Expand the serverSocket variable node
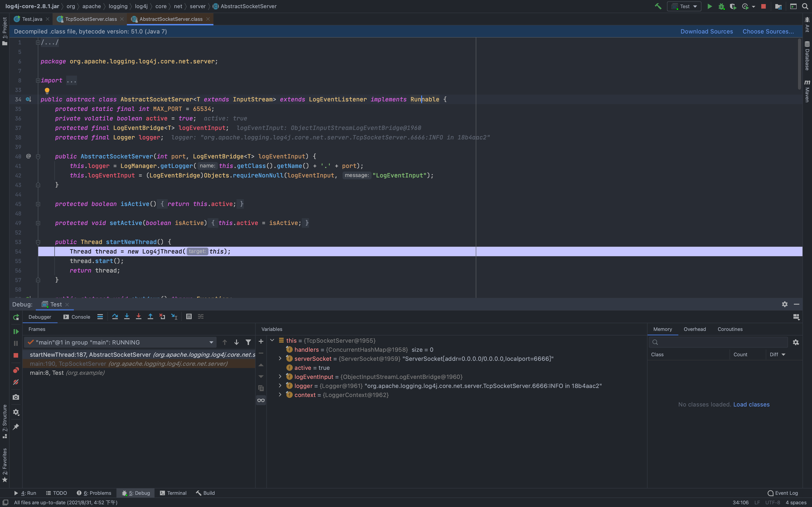Viewport: 812px width, 507px height. pyautogui.click(x=280, y=359)
